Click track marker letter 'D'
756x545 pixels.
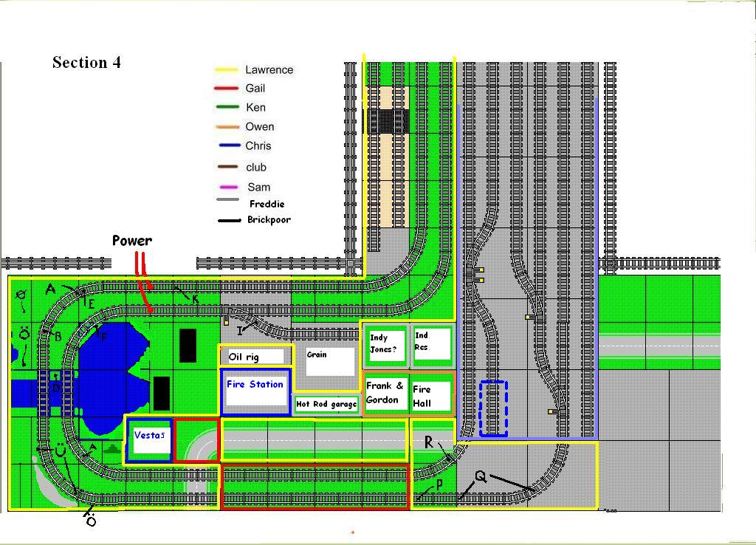55,387
